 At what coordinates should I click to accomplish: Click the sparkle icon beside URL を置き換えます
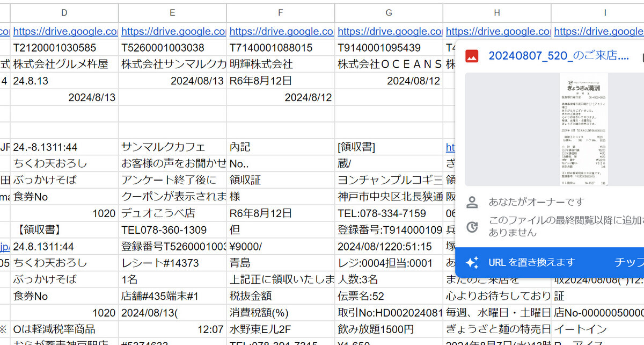[472, 262]
